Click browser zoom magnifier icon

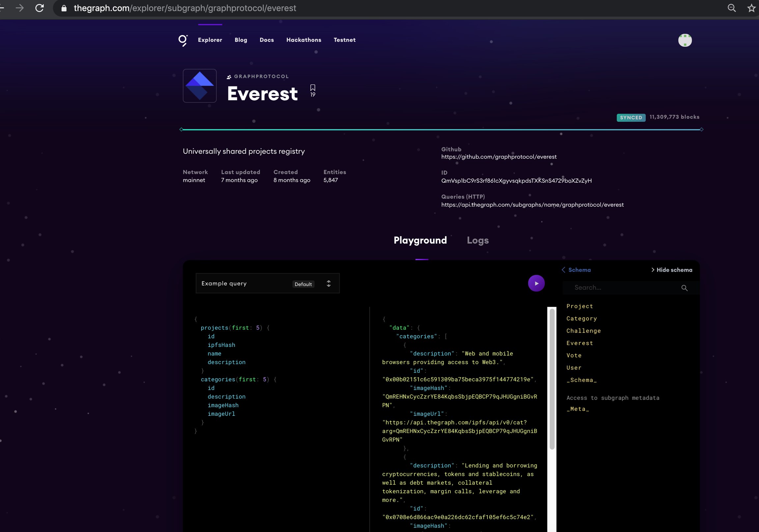(x=732, y=8)
